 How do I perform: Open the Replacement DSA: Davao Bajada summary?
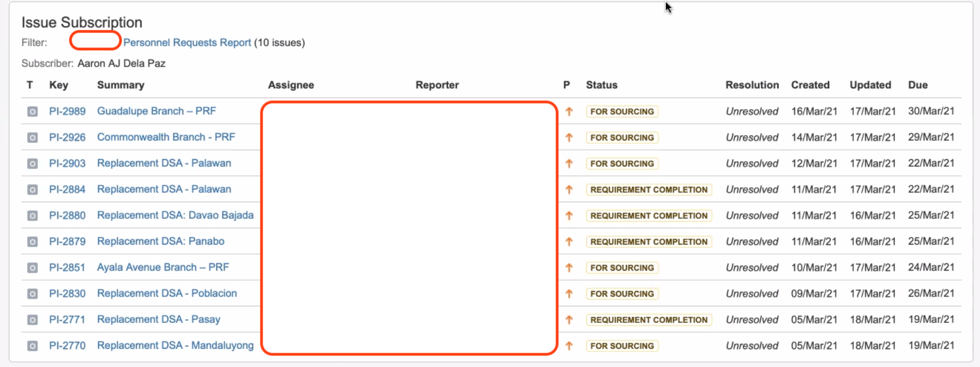click(175, 215)
